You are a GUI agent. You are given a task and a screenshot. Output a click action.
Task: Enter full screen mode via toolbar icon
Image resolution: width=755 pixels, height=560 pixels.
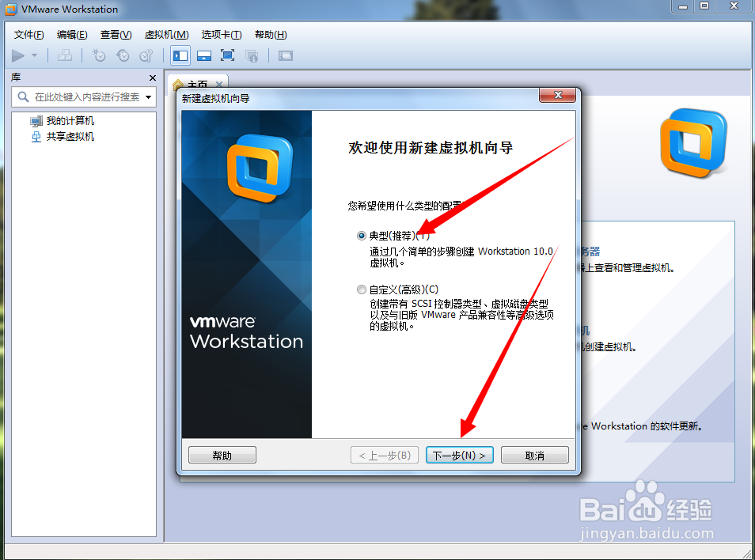tap(228, 55)
